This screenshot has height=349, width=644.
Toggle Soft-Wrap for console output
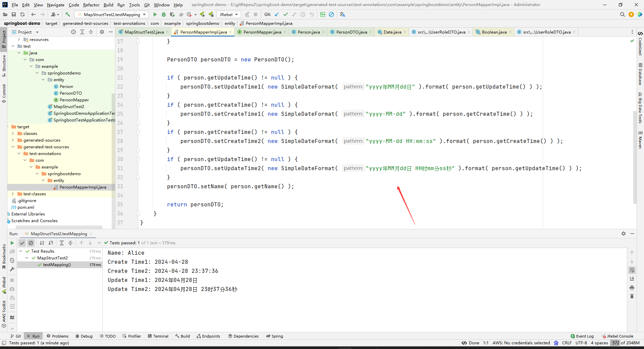(x=632, y=270)
